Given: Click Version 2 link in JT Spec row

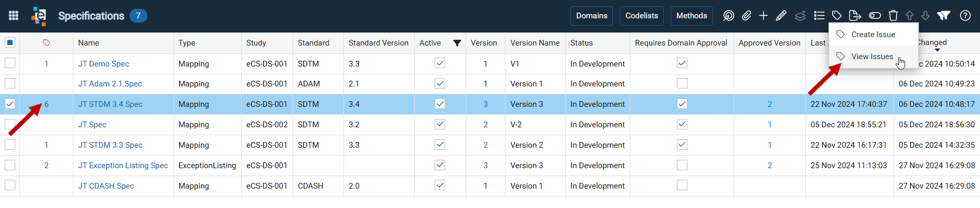Looking at the screenshot, I should (486, 125).
